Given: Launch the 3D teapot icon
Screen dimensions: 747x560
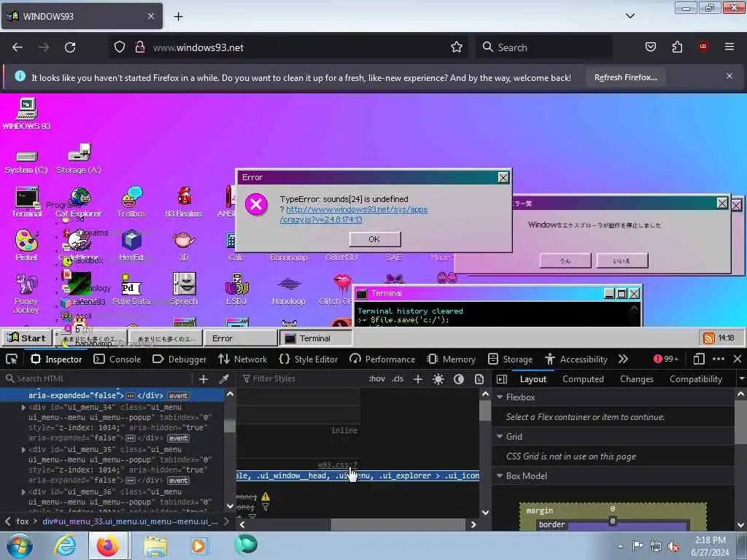Looking at the screenshot, I should pos(184,246).
